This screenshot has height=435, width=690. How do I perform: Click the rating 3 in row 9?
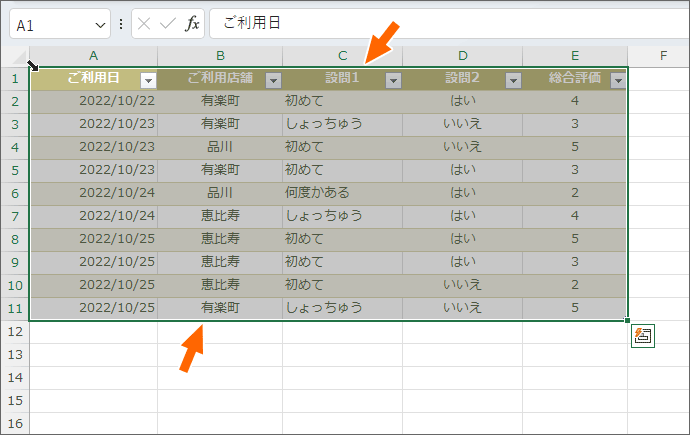(x=575, y=262)
